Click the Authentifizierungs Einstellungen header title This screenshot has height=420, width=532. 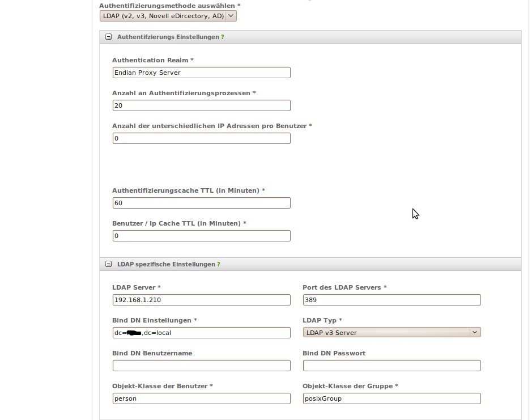pyautogui.click(x=168, y=37)
